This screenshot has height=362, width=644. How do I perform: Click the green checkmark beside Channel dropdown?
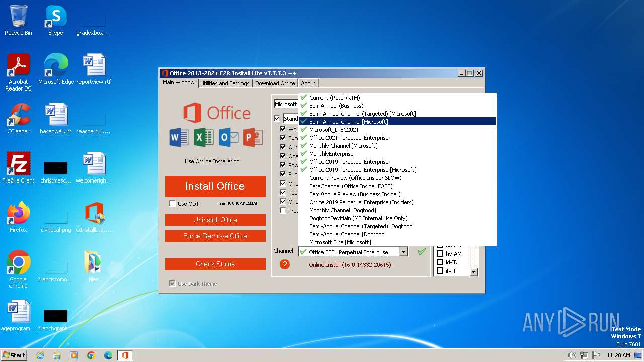point(422,252)
